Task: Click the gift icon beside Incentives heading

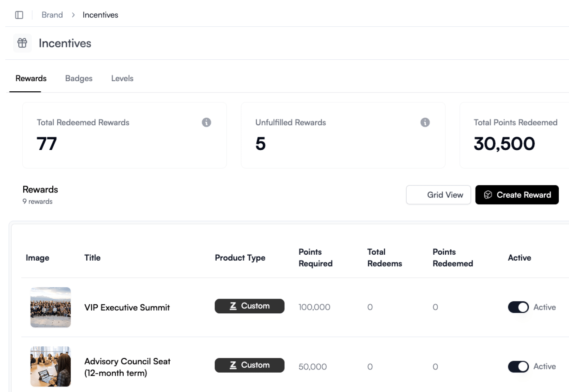Action: pos(22,43)
